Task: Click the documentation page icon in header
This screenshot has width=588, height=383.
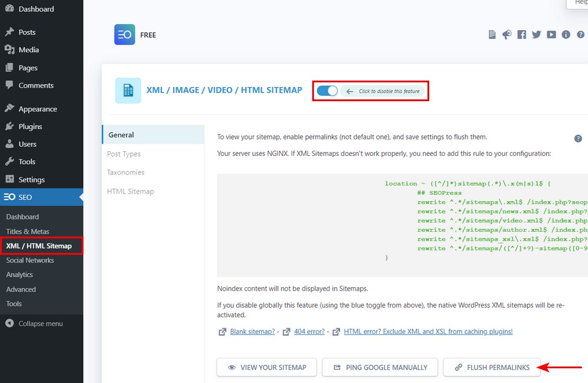Action: point(492,35)
